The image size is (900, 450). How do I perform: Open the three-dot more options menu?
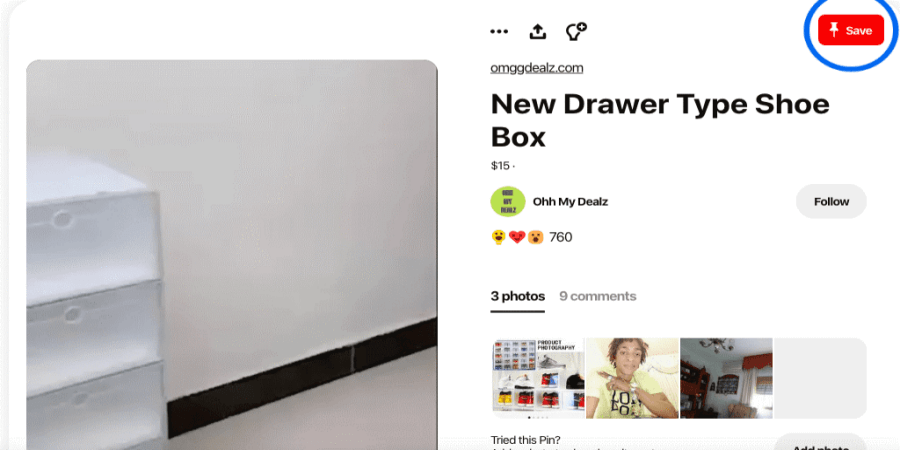coord(499,32)
